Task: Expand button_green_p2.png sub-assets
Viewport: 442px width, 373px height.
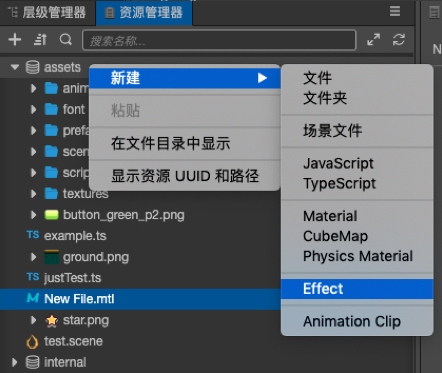Action: pos(33,215)
